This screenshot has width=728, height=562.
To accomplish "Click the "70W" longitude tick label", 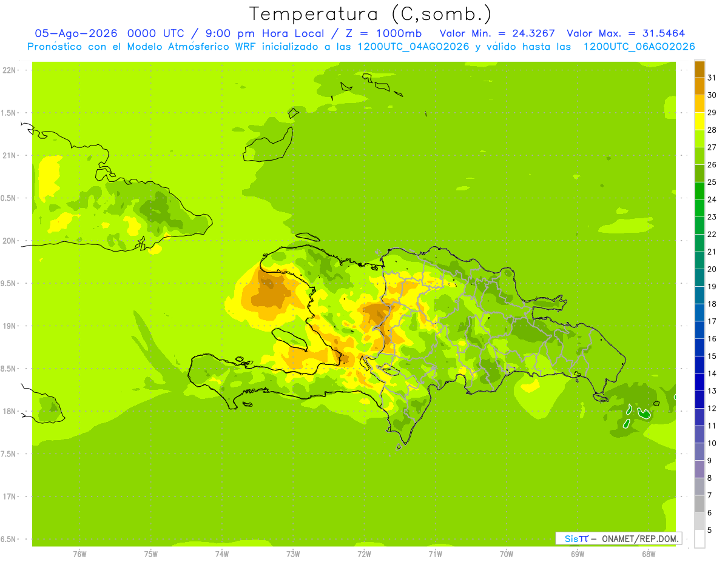I will (506, 554).
